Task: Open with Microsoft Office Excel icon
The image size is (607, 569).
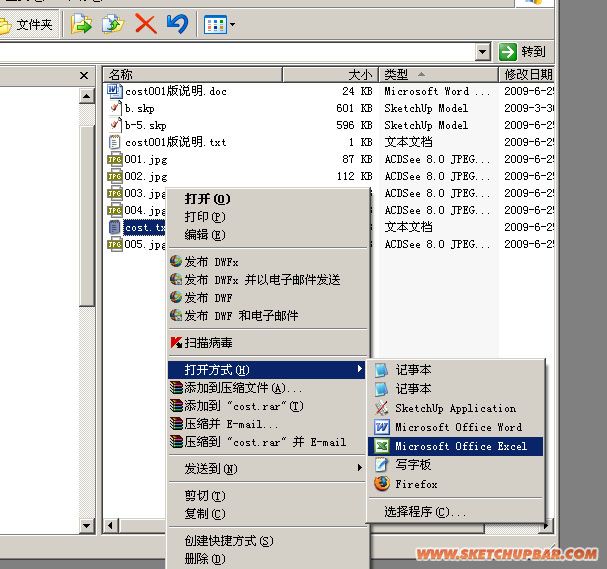Action: pyautogui.click(x=382, y=446)
